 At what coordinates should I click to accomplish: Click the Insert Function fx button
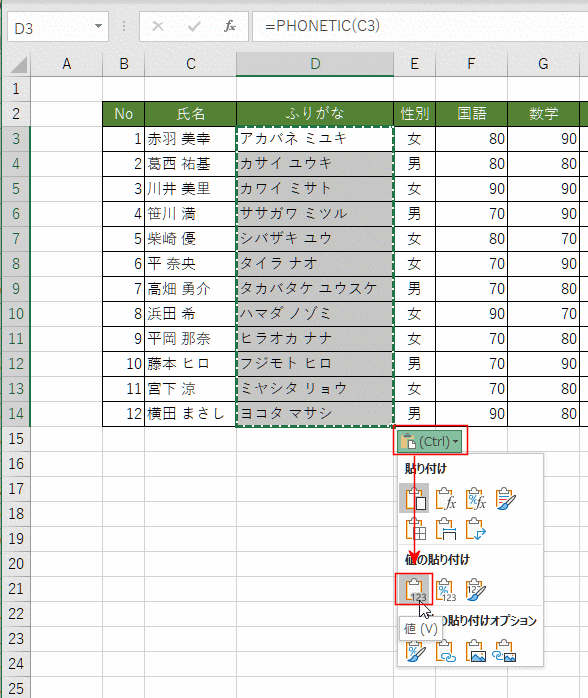coord(230,26)
